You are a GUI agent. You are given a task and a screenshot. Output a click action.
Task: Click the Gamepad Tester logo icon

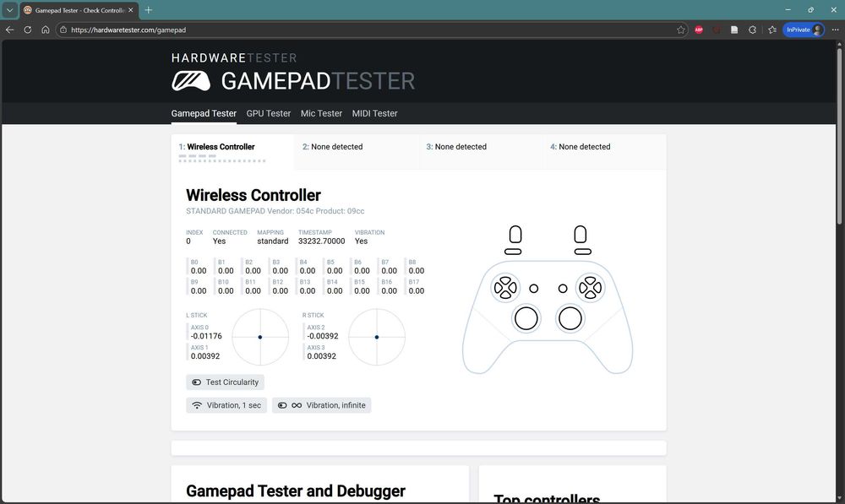(191, 81)
